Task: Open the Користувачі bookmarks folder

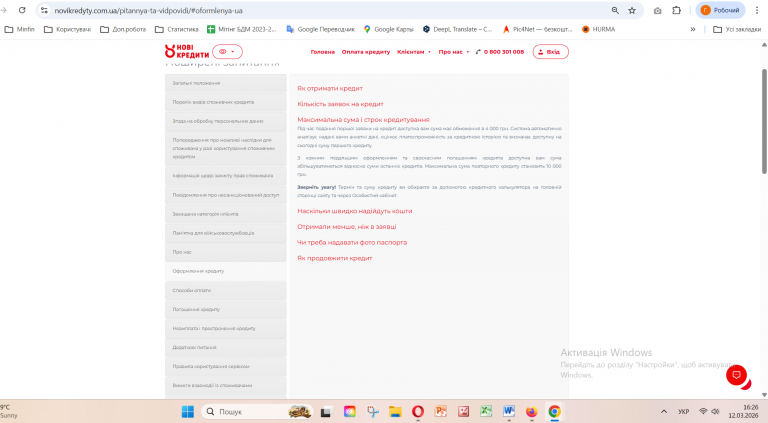Action: click(68, 29)
